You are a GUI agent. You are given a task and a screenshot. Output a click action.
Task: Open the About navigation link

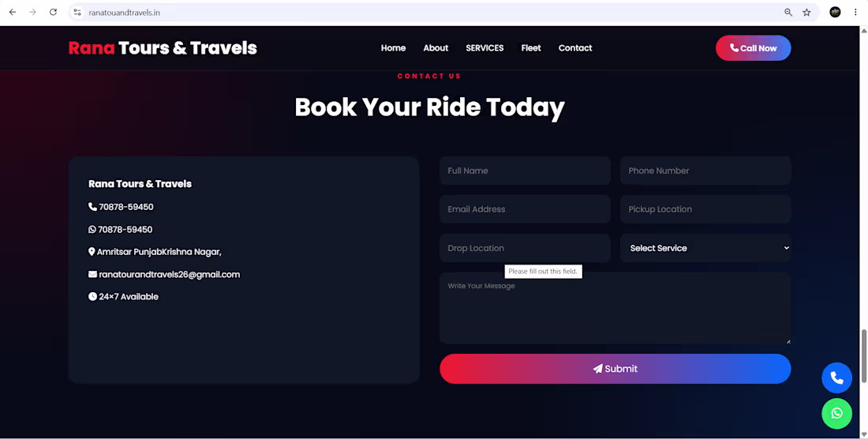pos(436,48)
